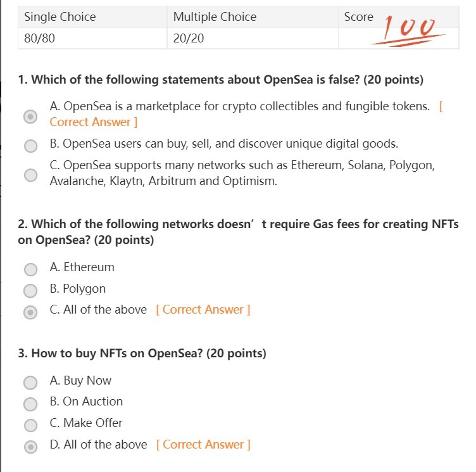Click the 'Multiple Choice' column header
Screen dimensions: 476x472
[x=215, y=17]
